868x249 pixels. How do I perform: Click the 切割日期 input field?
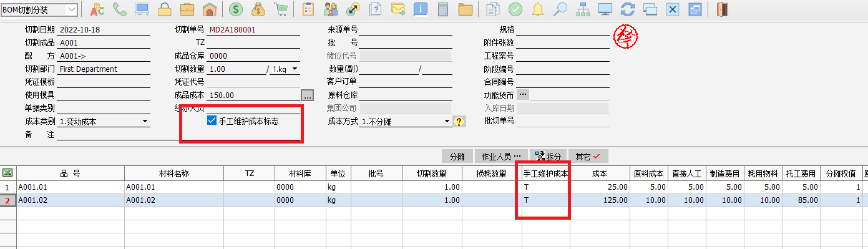(x=104, y=30)
